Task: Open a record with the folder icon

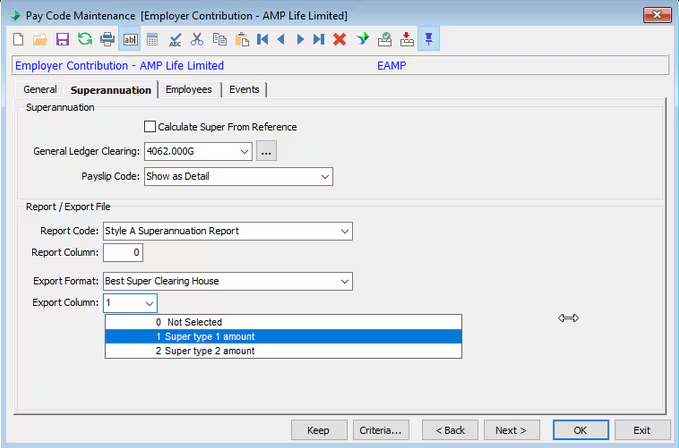Action: coord(40,39)
